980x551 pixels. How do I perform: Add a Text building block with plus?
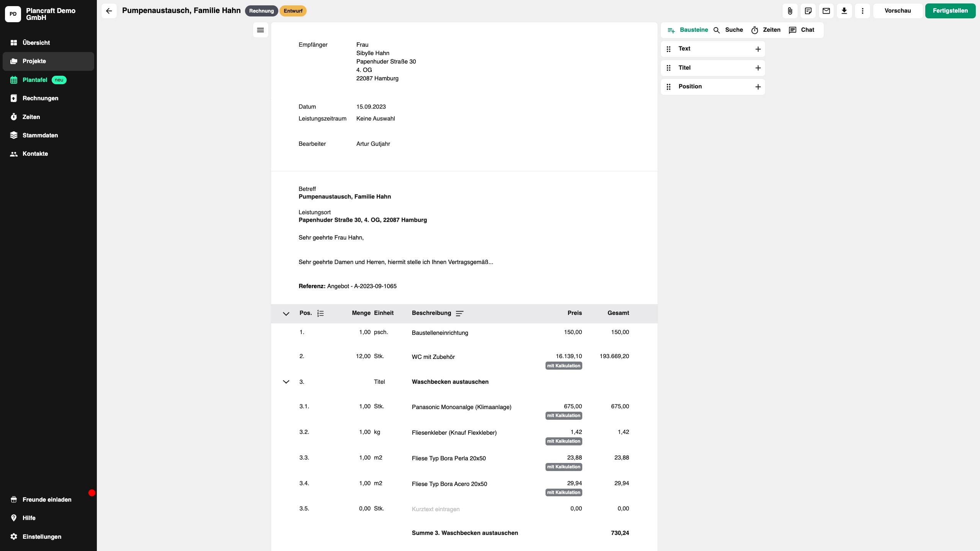point(758,49)
